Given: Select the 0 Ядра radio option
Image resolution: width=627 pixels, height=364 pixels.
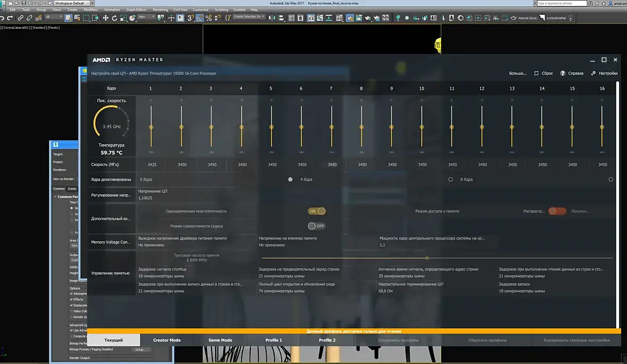Looking at the screenshot, I should [x=290, y=180].
